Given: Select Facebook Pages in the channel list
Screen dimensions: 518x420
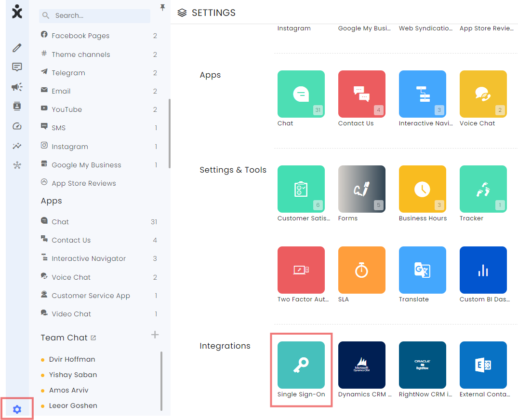Looking at the screenshot, I should coord(99,35).
